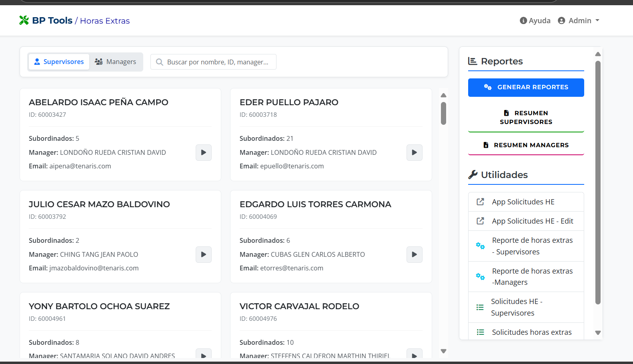This screenshot has width=633, height=364.
Task: Open the Ayuda help link
Action: (x=535, y=20)
